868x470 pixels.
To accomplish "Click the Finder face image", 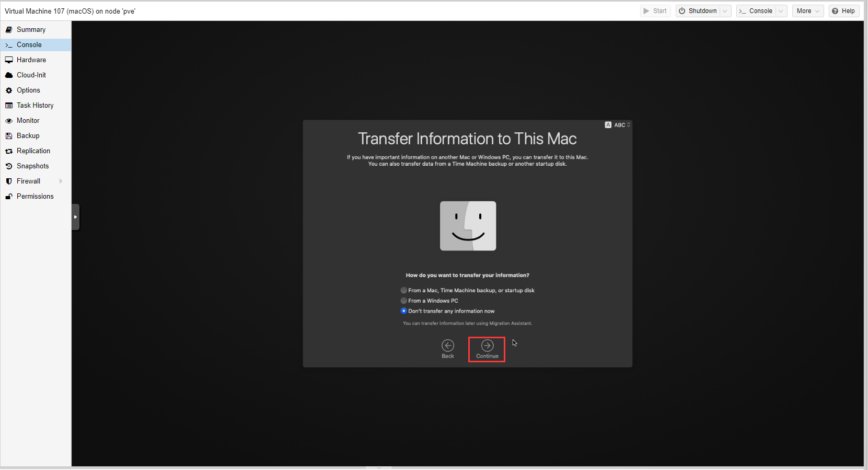I will (468, 226).
